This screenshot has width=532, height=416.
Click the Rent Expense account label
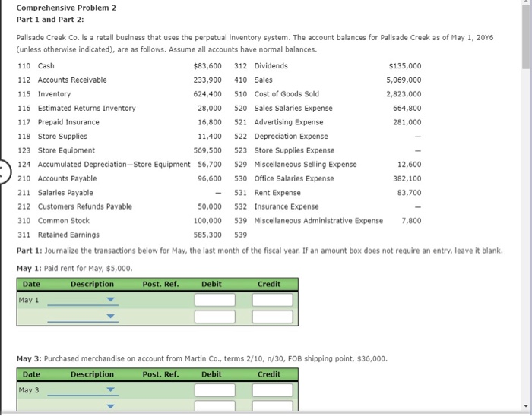[x=277, y=193]
